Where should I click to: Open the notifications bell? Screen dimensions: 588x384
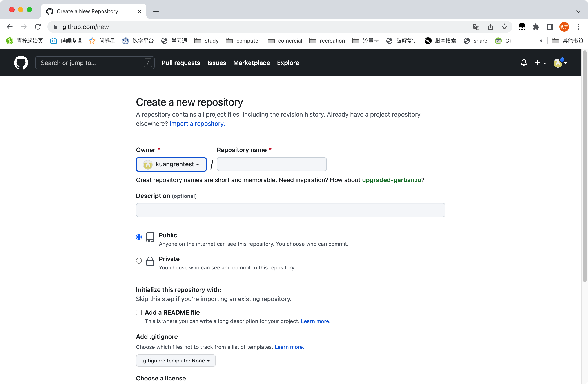pyautogui.click(x=524, y=63)
